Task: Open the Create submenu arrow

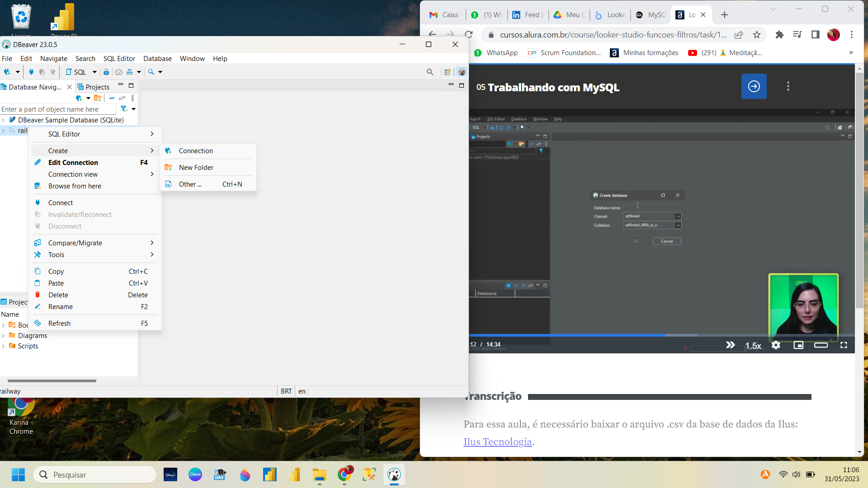Action: [152, 151]
